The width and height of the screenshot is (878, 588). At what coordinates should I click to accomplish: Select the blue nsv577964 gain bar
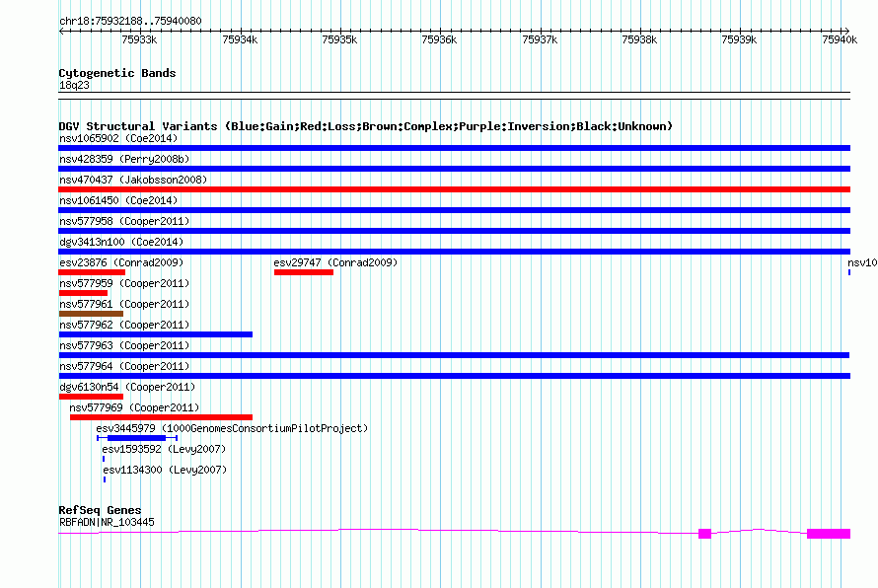pyautogui.click(x=454, y=376)
